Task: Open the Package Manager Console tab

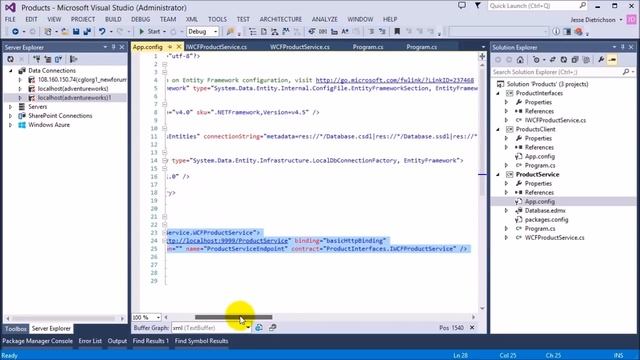Action: tap(38, 341)
